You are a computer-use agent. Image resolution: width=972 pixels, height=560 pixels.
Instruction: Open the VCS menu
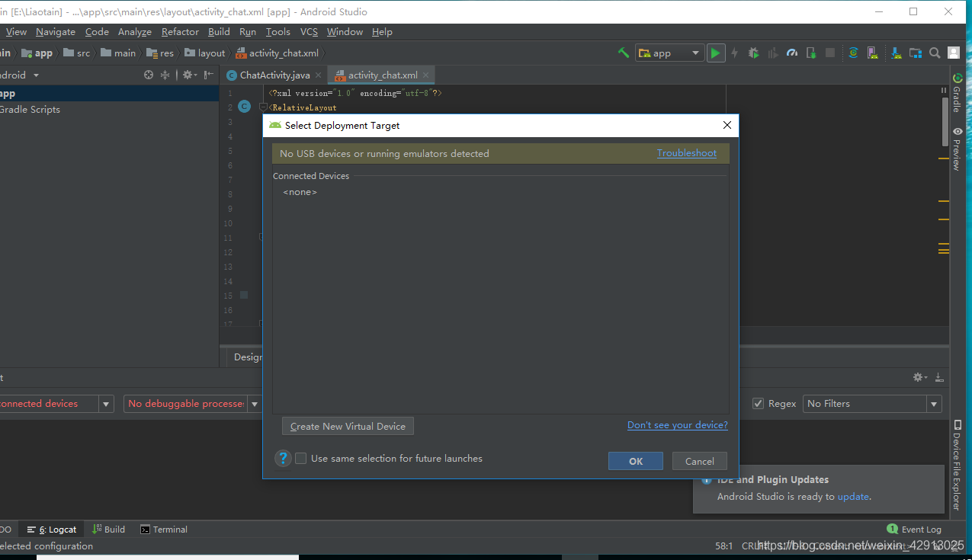point(309,32)
